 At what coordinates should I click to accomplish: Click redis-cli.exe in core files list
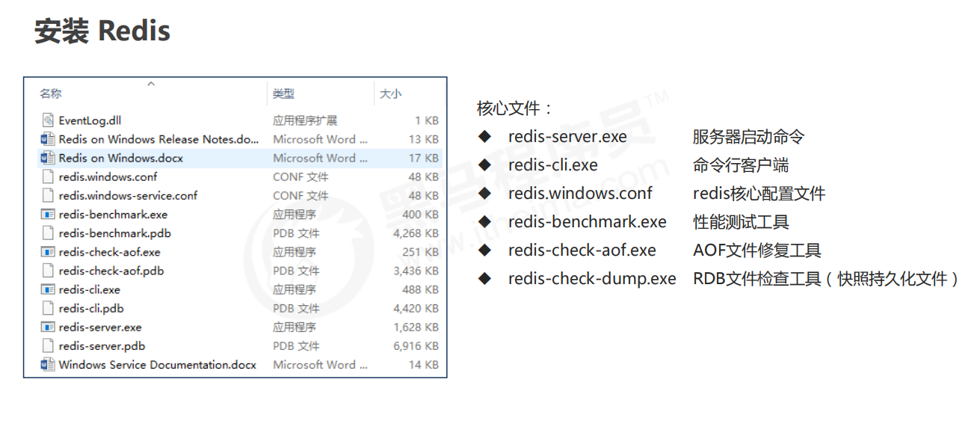pos(553,165)
